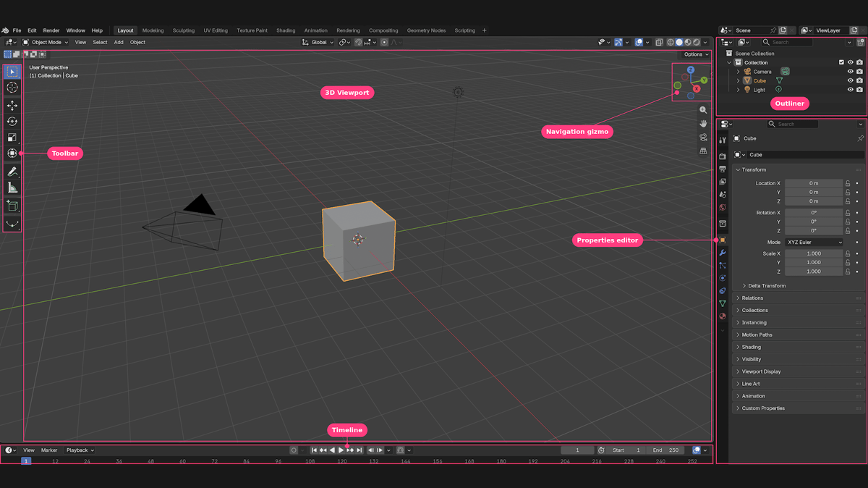This screenshot has height=488, width=868.
Task: Open the Physics properties tab
Action: (x=722, y=278)
